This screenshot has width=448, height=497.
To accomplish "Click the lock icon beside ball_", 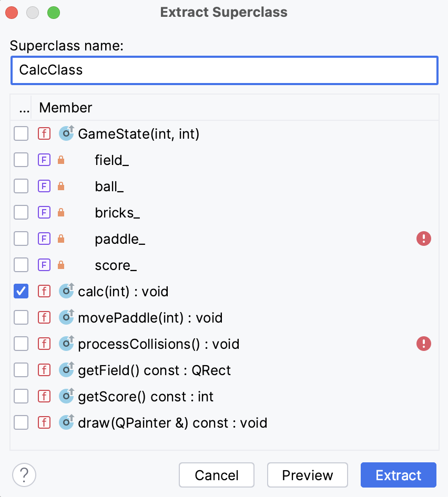I will [x=61, y=186].
